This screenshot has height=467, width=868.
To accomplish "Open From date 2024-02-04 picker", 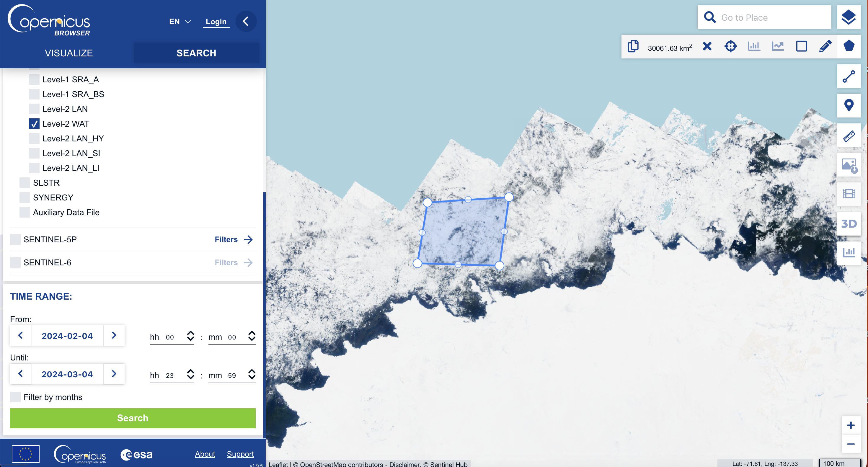I will pyautogui.click(x=67, y=336).
